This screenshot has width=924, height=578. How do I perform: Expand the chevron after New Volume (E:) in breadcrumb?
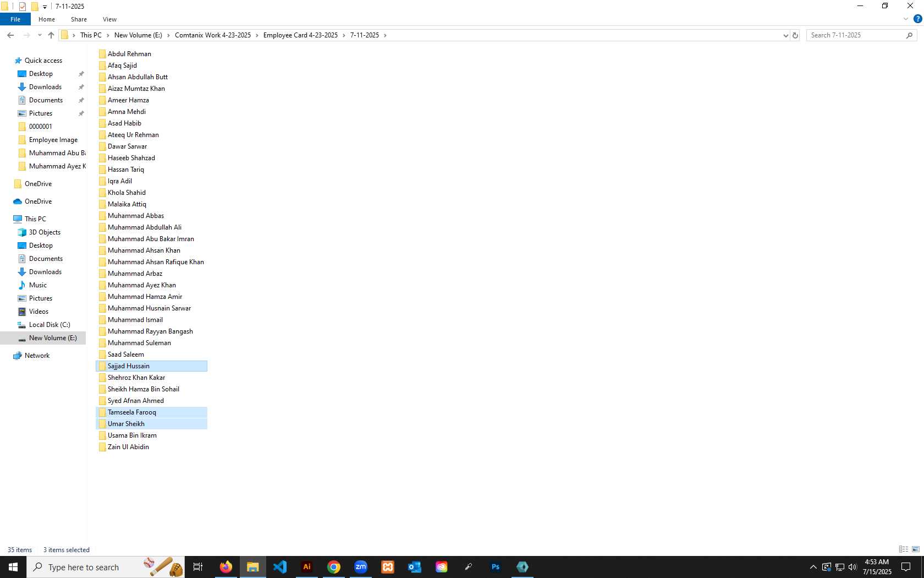point(168,35)
